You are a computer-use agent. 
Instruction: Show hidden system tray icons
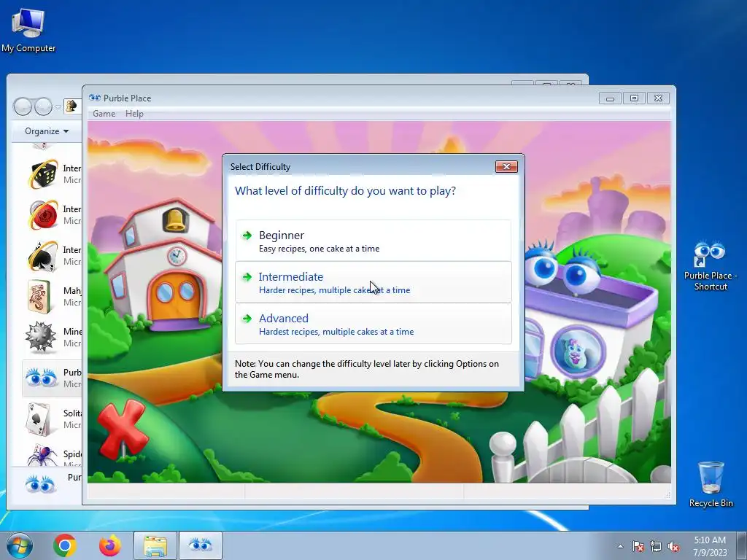[x=620, y=547]
